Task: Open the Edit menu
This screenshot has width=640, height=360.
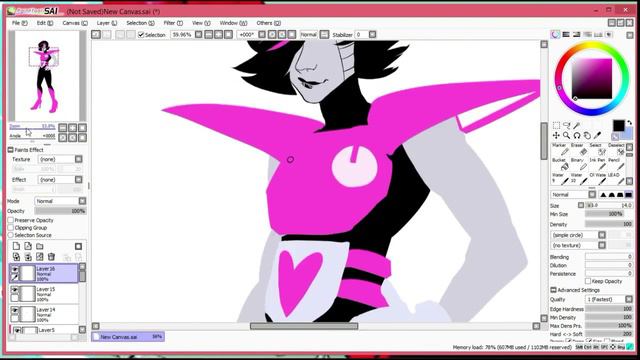Action: pyautogui.click(x=45, y=23)
